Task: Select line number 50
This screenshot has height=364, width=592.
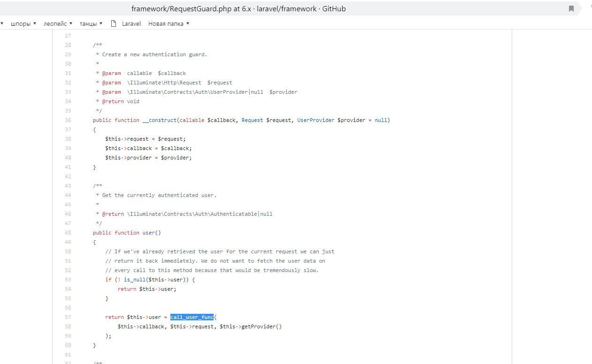Action: coord(68,251)
